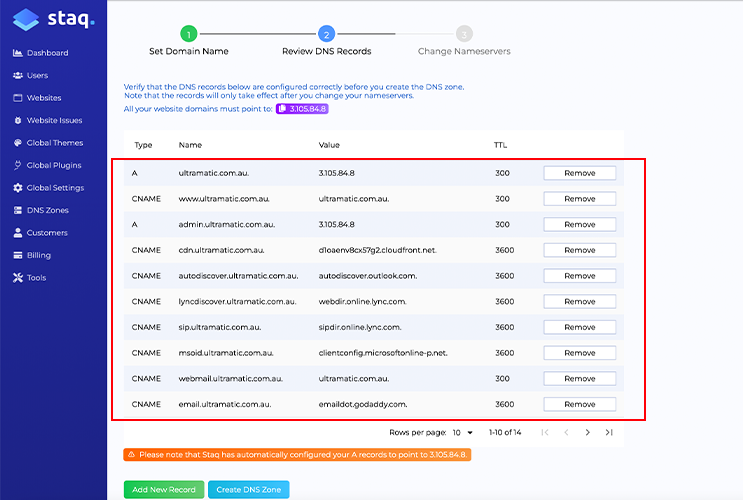Jump to last page of records
This screenshot has height=500, width=743.
[x=609, y=432]
